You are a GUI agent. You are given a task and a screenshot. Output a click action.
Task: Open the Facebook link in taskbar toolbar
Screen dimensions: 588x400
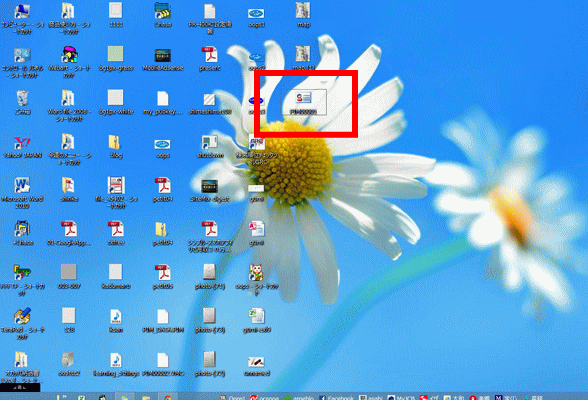click(x=336, y=398)
